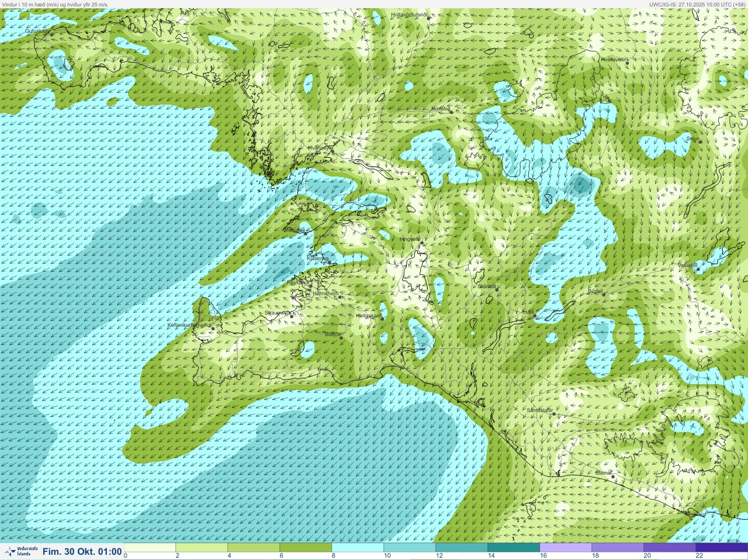Pick the 20–22 m/s violet swatch

670,548
